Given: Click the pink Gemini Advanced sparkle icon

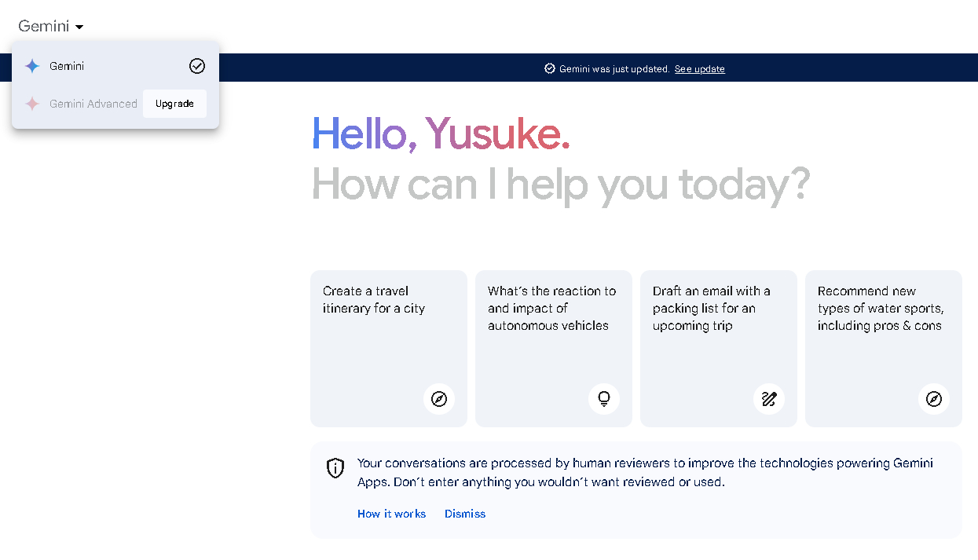Looking at the screenshot, I should tap(32, 104).
